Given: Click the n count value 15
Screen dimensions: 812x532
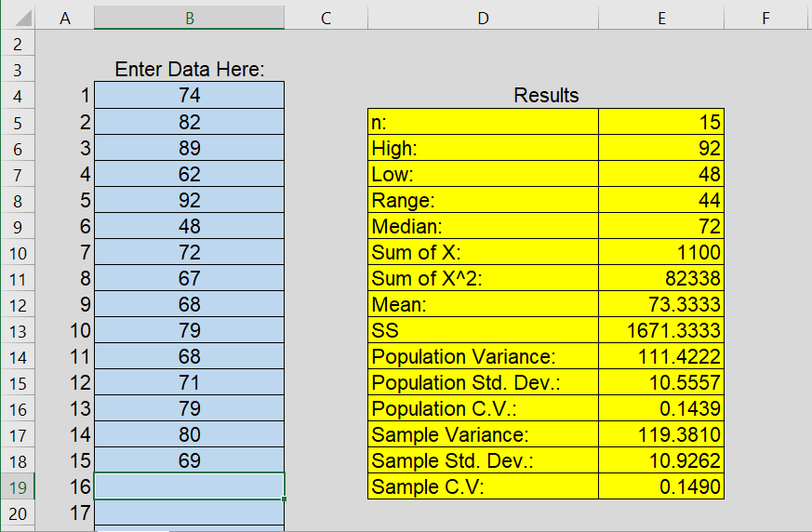Looking at the screenshot, I should (660, 122).
